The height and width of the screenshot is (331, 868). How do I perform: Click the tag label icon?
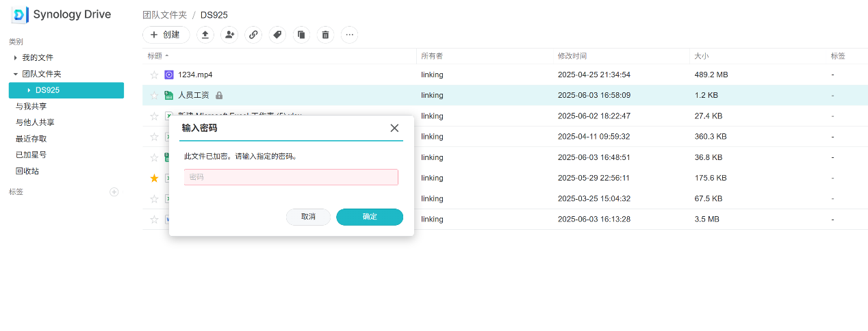pyautogui.click(x=277, y=35)
